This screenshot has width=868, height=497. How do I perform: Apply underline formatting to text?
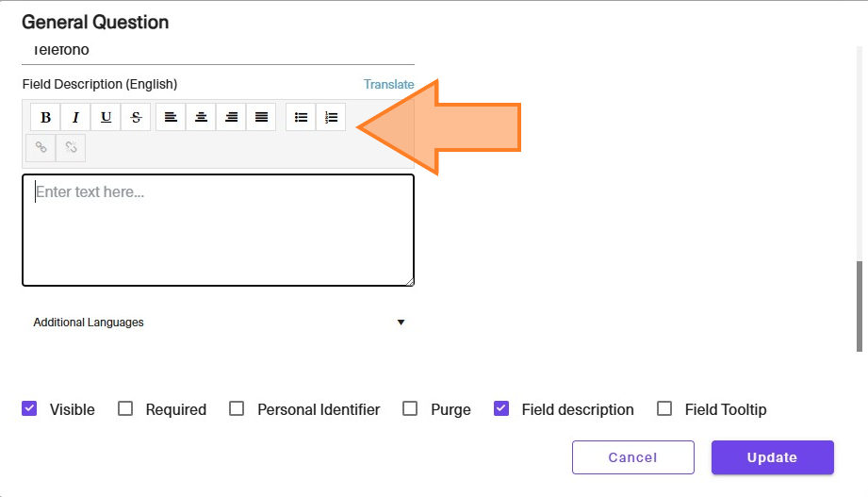click(x=106, y=117)
